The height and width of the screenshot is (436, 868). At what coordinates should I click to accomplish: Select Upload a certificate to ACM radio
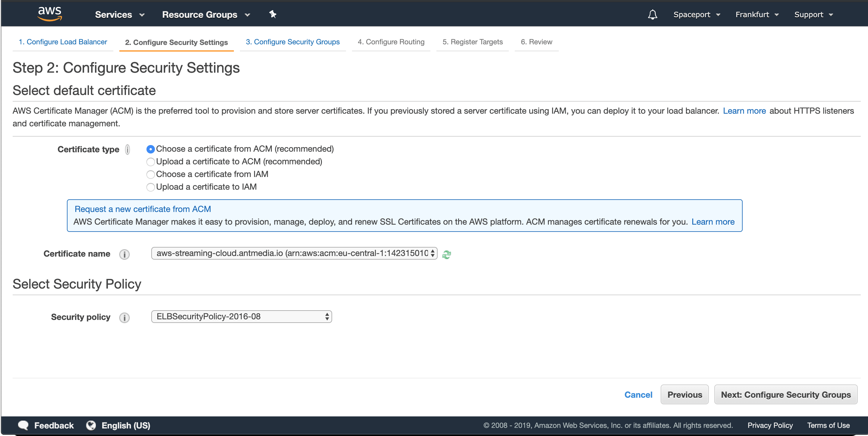click(x=151, y=162)
